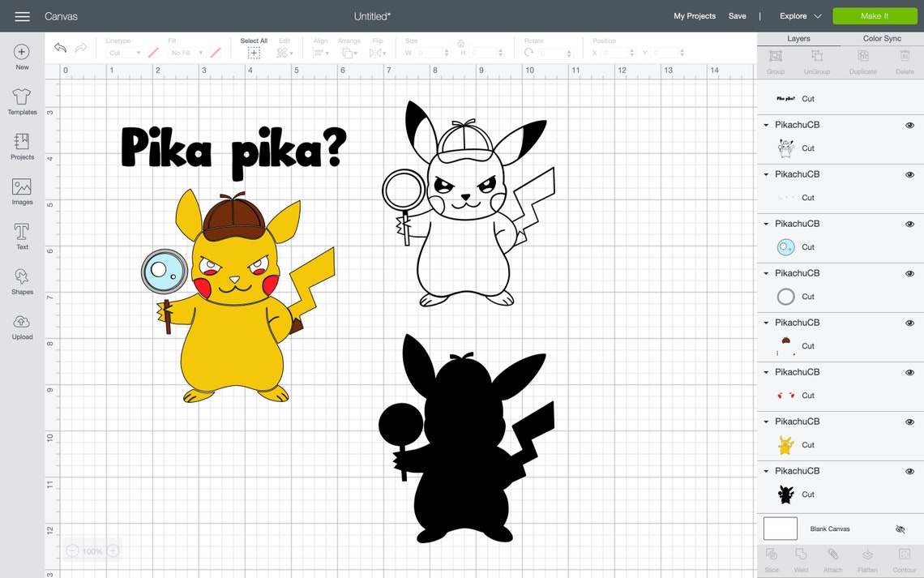The image size is (924, 578).
Task: Use the Slice tool
Action: point(772,560)
